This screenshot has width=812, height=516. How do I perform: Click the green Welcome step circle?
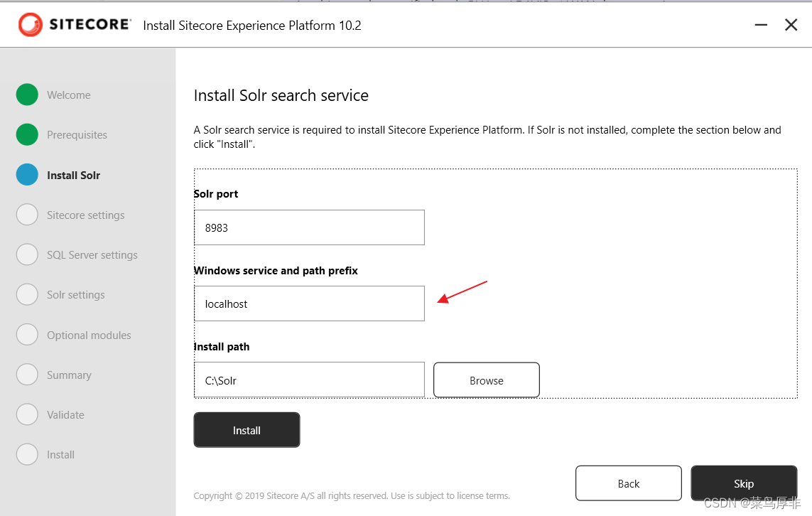tap(27, 95)
